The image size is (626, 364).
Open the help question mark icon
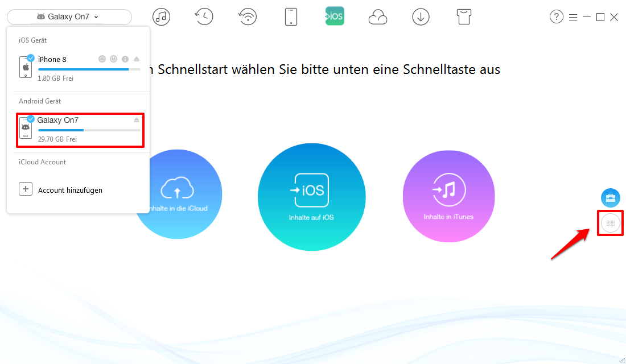(556, 16)
